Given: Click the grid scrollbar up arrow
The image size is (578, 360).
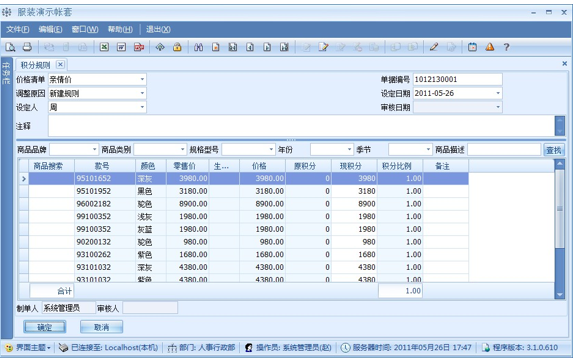Looking at the screenshot, I should coord(560,164).
